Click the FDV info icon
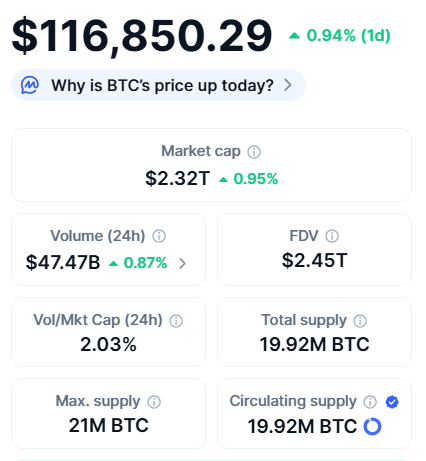The image size is (426, 461). coord(332,236)
